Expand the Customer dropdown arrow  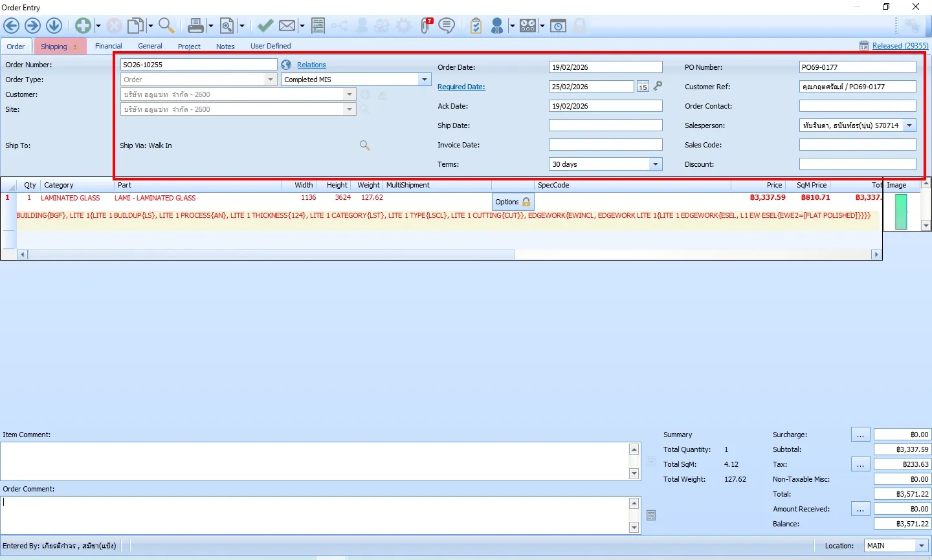point(349,94)
